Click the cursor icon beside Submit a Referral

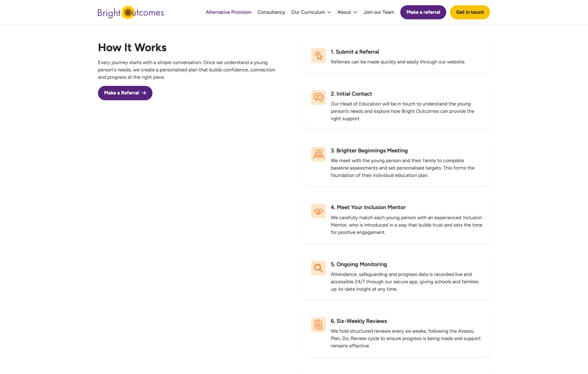318,56
